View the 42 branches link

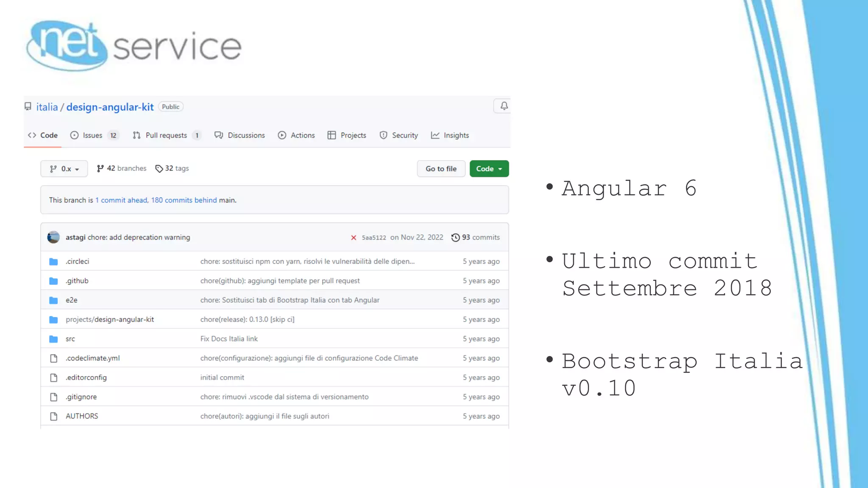[121, 169]
